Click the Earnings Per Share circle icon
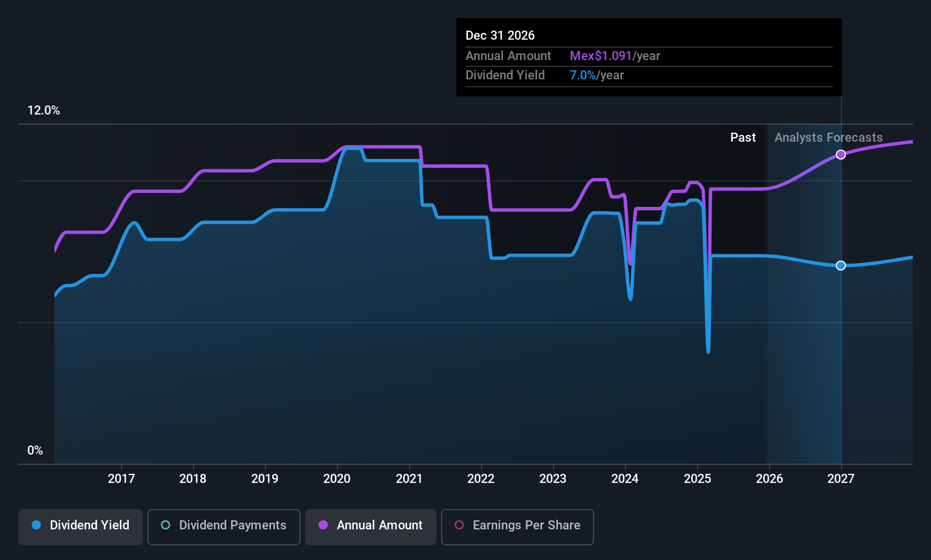 tap(459, 525)
